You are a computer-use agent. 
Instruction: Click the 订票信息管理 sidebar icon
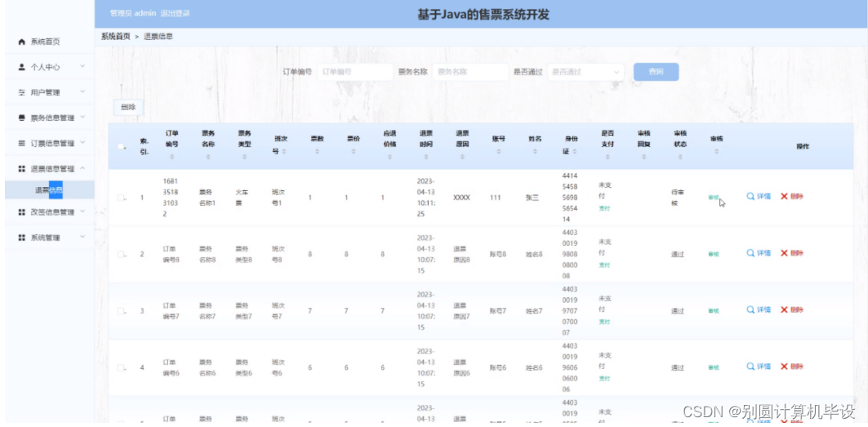21,144
